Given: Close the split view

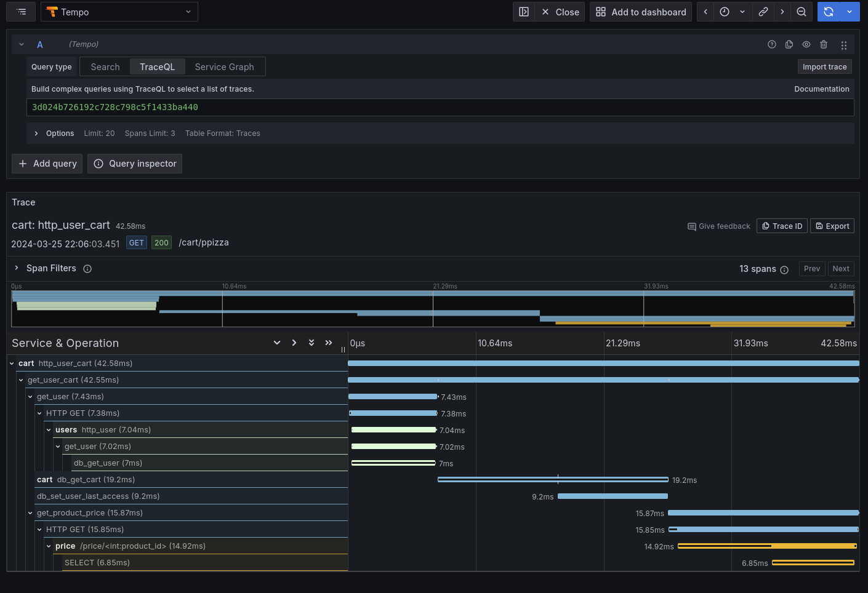Looking at the screenshot, I should [x=560, y=12].
